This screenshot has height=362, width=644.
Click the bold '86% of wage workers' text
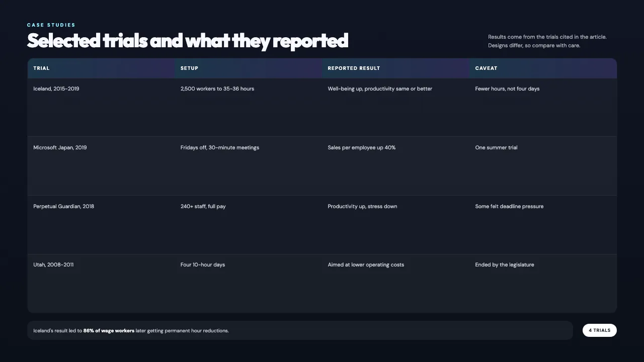[109, 331]
